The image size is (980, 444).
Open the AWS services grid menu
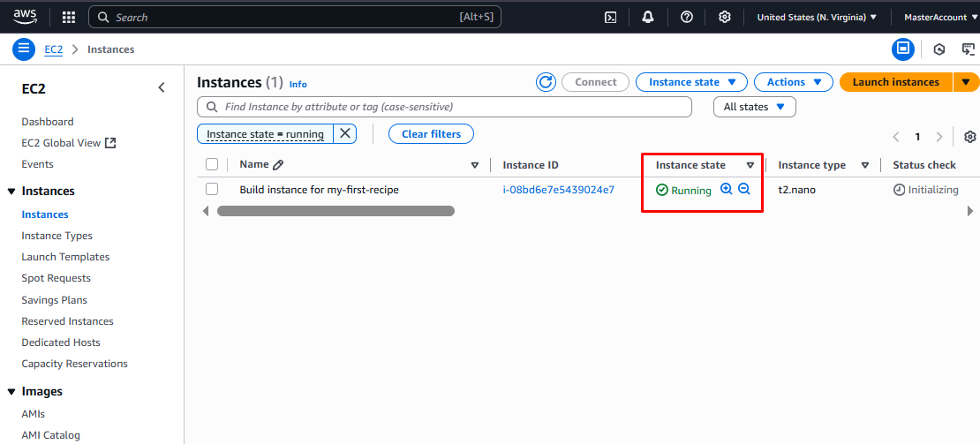[69, 17]
